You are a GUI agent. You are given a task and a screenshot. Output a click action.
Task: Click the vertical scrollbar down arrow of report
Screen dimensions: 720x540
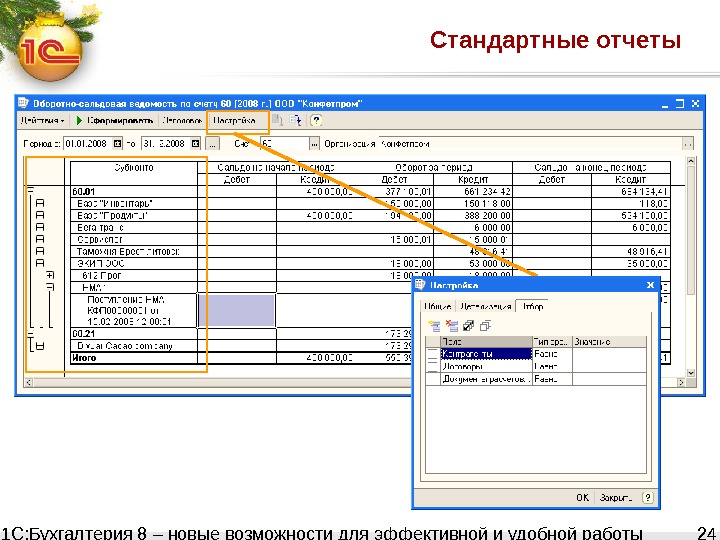tap(691, 373)
